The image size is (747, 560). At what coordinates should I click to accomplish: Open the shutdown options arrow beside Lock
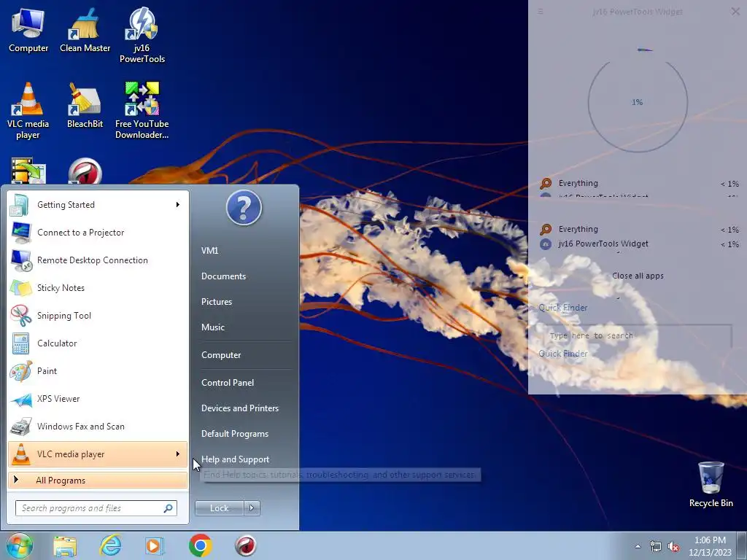pyautogui.click(x=252, y=508)
